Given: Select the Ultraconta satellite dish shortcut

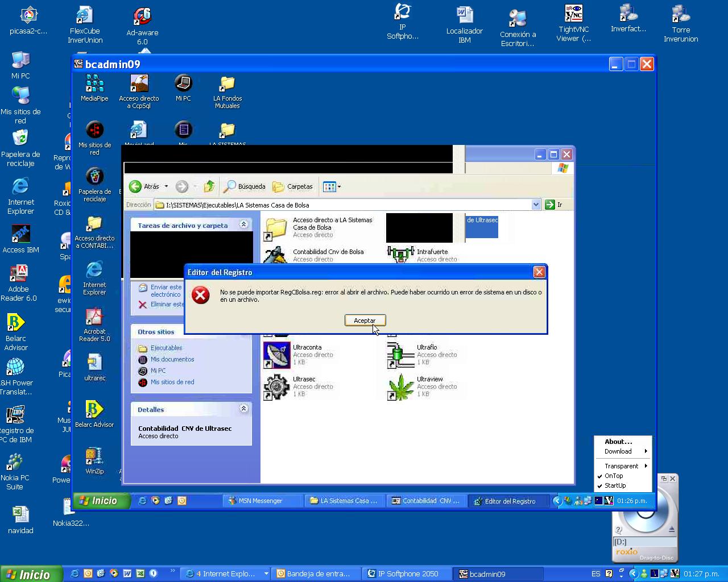Looking at the screenshot, I should pyautogui.click(x=277, y=355).
